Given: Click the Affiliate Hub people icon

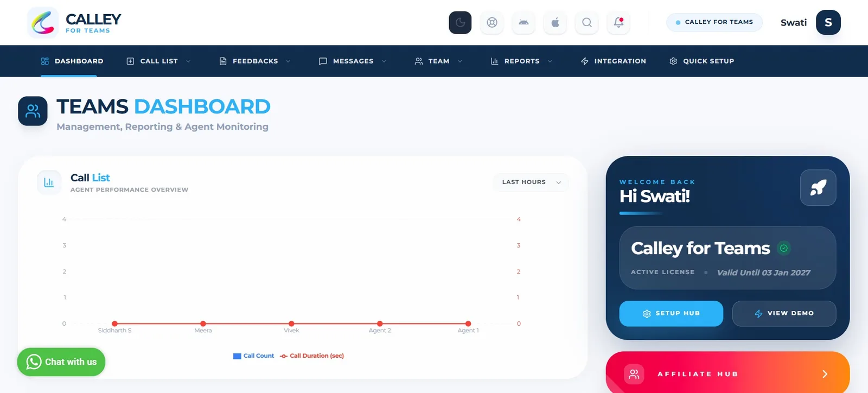Looking at the screenshot, I should coord(634,374).
